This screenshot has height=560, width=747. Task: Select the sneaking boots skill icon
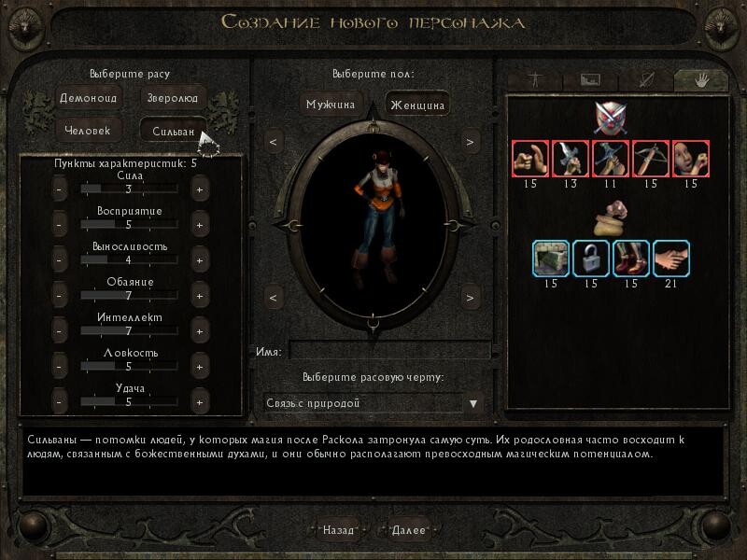click(x=631, y=259)
